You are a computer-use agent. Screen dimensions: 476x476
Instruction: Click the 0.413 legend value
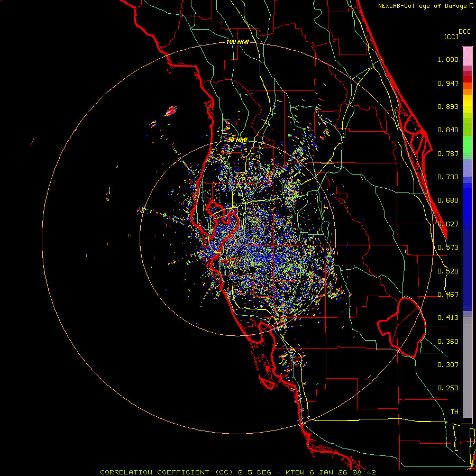point(448,318)
